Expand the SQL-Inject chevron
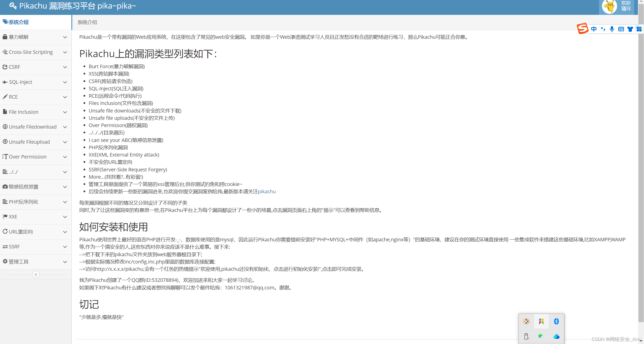The height and width of the screenshot is (344, 644). point(65,82)
